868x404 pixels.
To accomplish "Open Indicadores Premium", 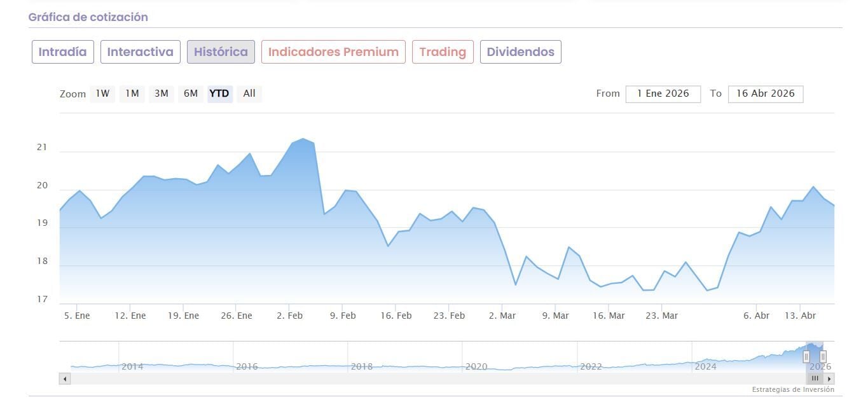I will coord(333,52).
